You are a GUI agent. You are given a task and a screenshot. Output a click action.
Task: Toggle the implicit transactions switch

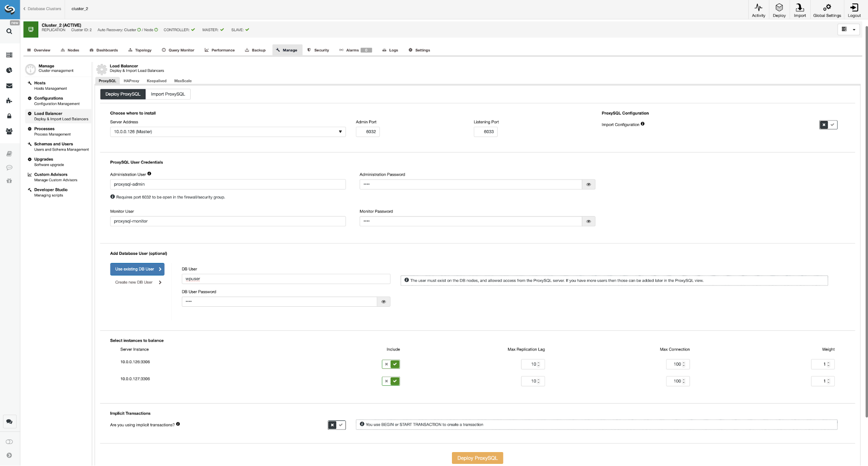pyautogui.click(x=337, y=425)
